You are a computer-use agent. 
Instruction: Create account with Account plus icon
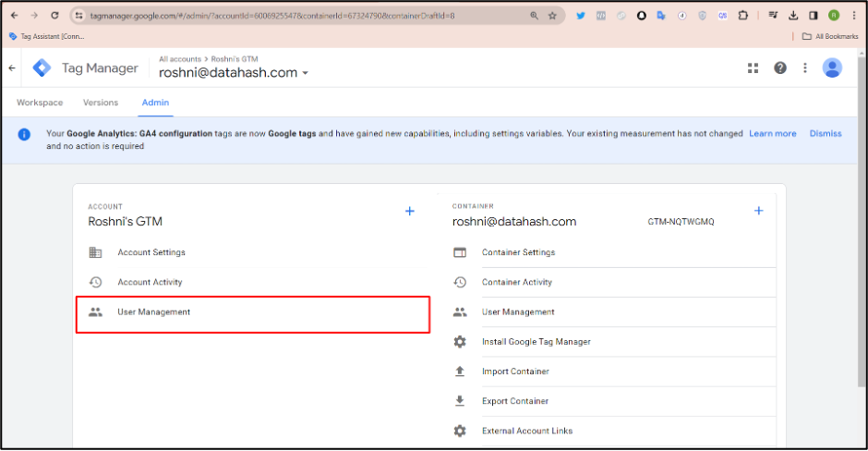click(410, 211)
